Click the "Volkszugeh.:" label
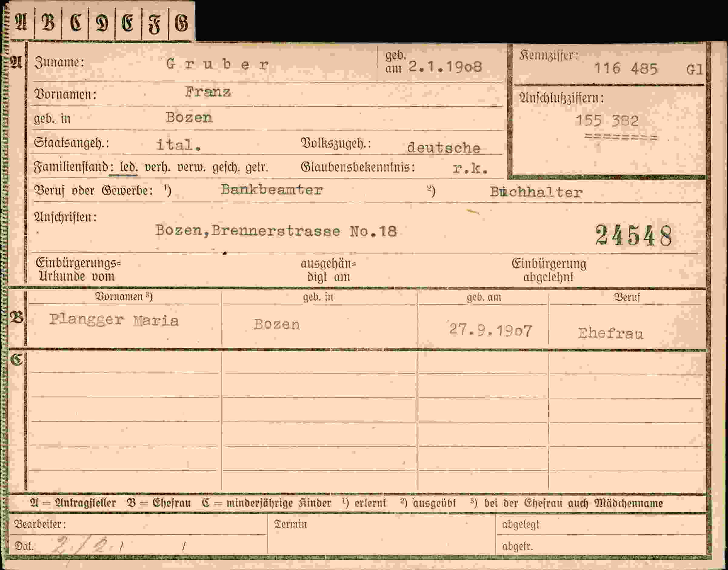Image resolution: width=728 pixels, height=570 pixels. pos(336,143)
